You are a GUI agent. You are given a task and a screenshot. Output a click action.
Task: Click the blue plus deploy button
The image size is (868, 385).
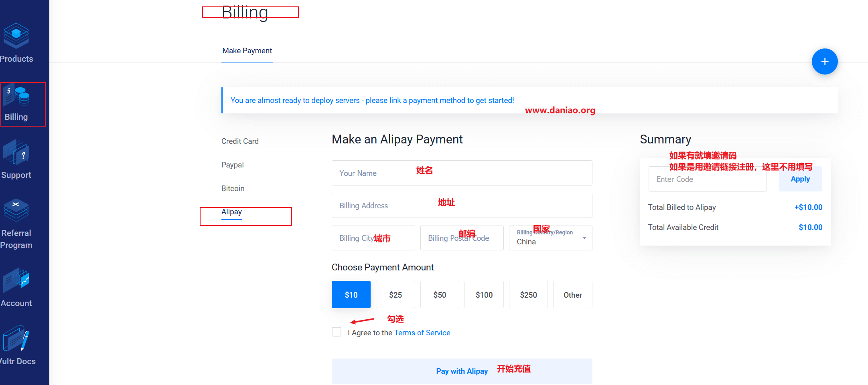coord(825,61)
